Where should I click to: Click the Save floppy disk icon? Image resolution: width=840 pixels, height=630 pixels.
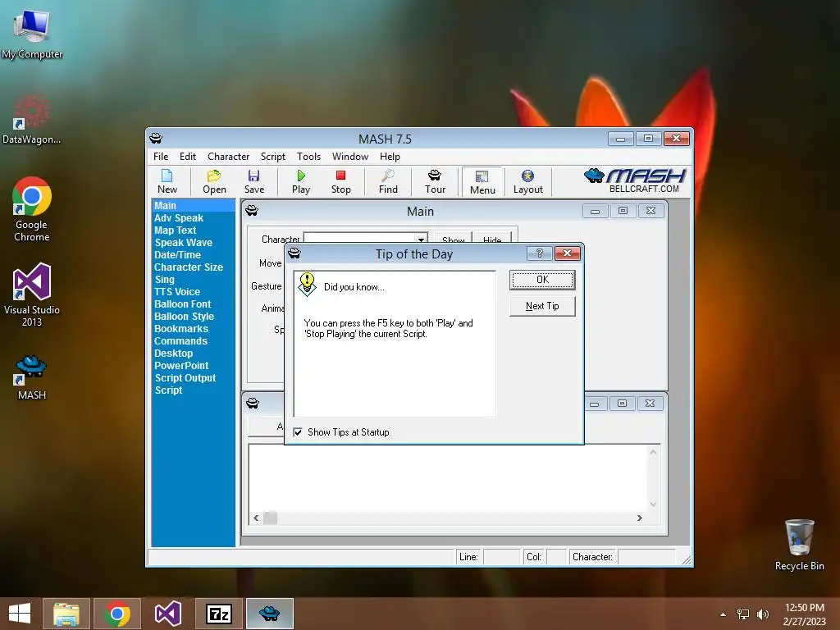tap(254, 181)
